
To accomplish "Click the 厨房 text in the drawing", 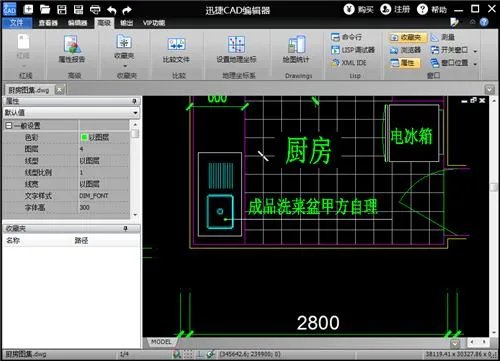I will click(x=308, y=150).
